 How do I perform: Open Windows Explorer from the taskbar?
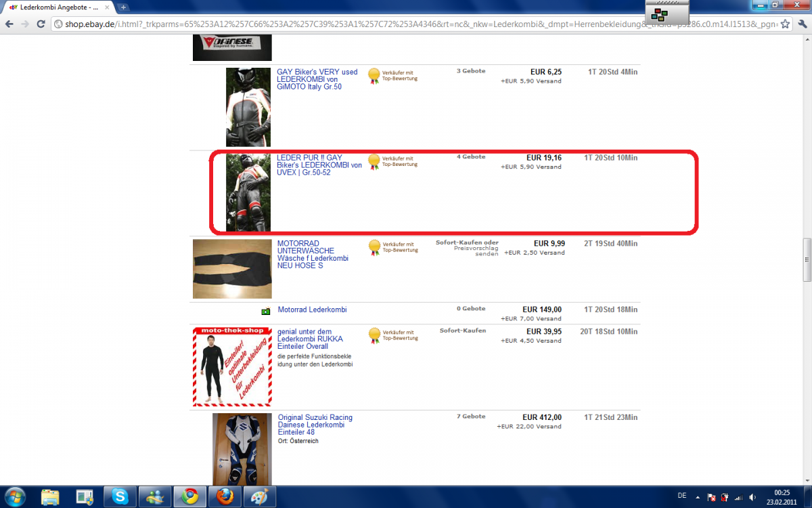coord(51,496)
